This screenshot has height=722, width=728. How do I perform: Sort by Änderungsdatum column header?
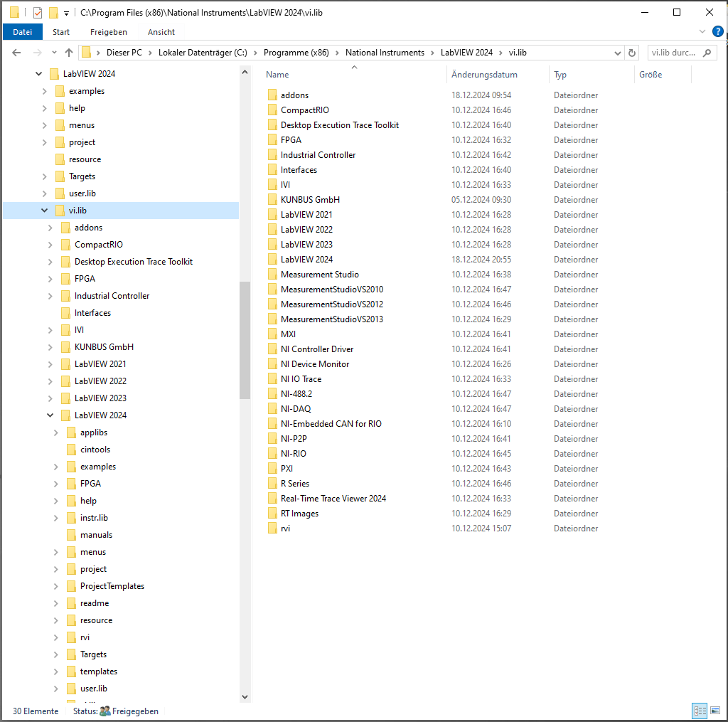[x=484, y=75]
